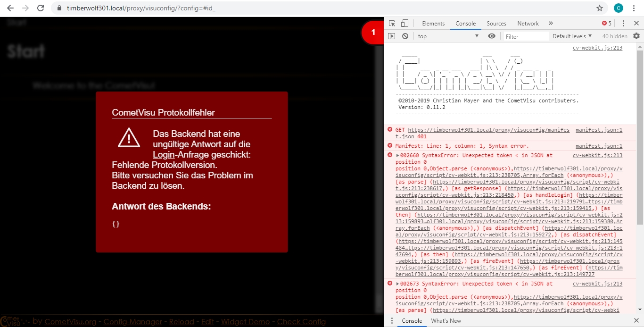Close the bottom drawer

636,321
